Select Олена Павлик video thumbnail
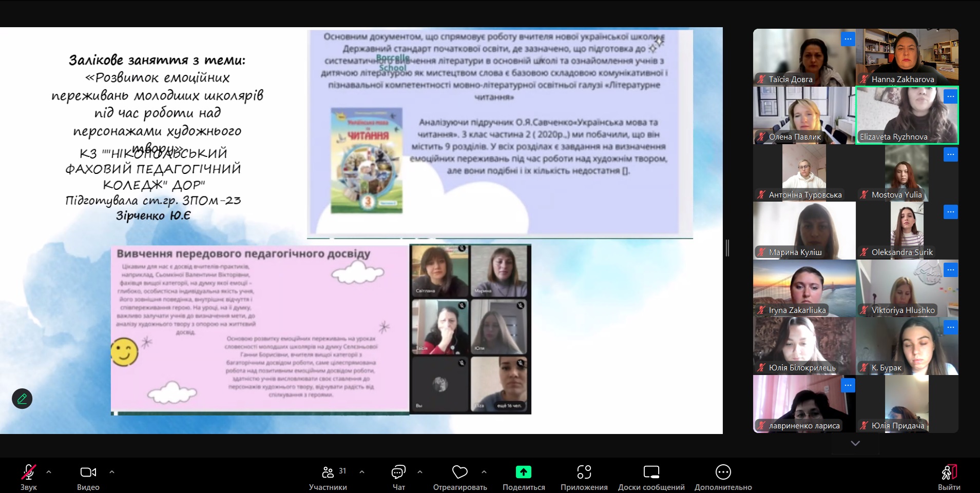Screen dimensions: 980x493 [x=804, y=115]
